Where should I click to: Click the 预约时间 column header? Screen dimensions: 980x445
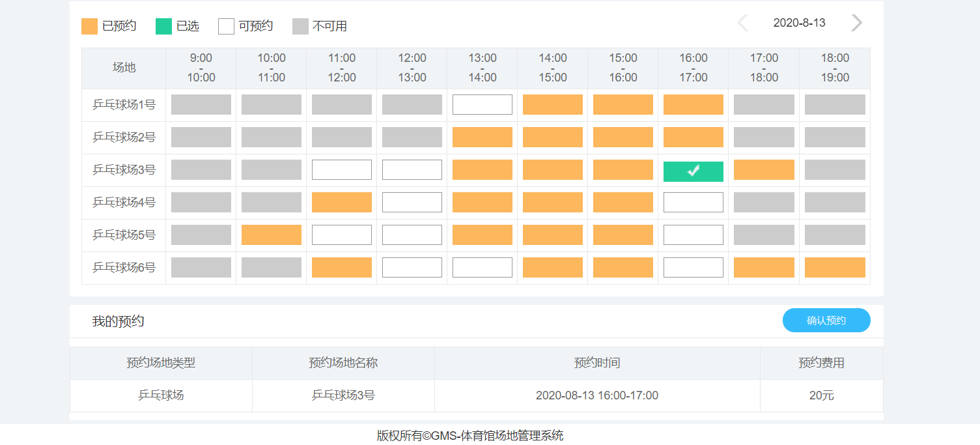pyautogui.click(x=597, y=363)
